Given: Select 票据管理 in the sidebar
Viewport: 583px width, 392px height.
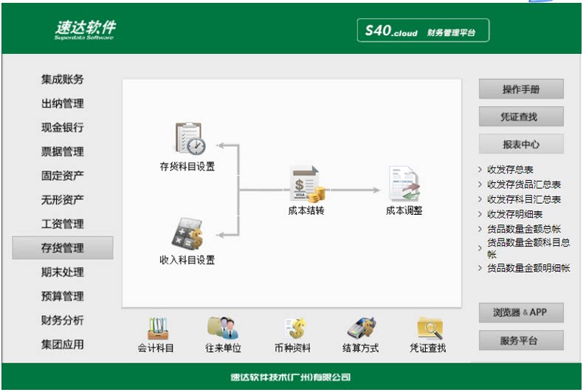Looking at the screenshot, I should [x=63, y=152].
